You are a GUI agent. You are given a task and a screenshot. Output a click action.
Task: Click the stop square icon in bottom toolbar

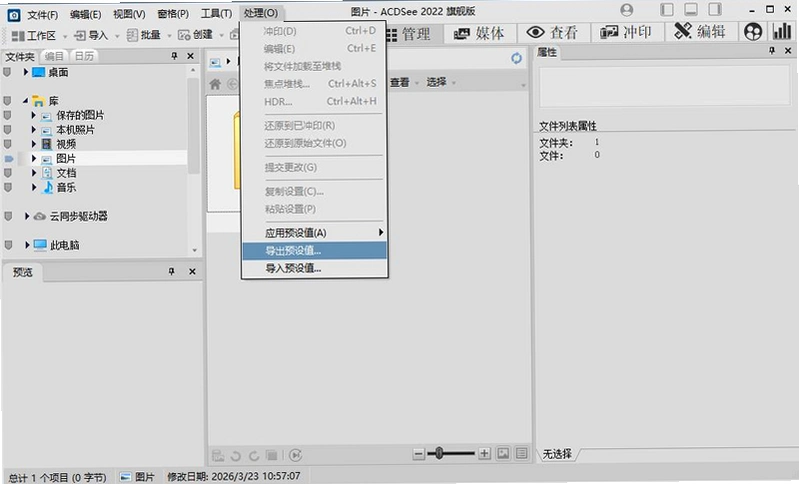(272, 455)
